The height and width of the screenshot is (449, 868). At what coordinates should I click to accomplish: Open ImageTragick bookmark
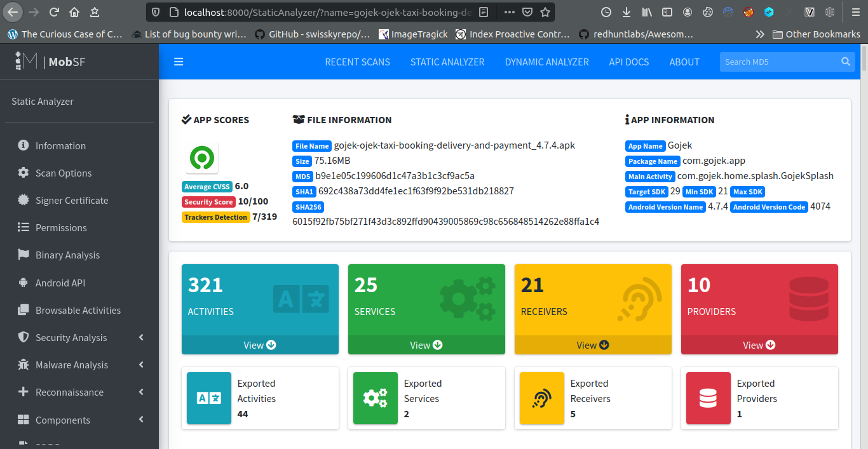pos(413,34)
